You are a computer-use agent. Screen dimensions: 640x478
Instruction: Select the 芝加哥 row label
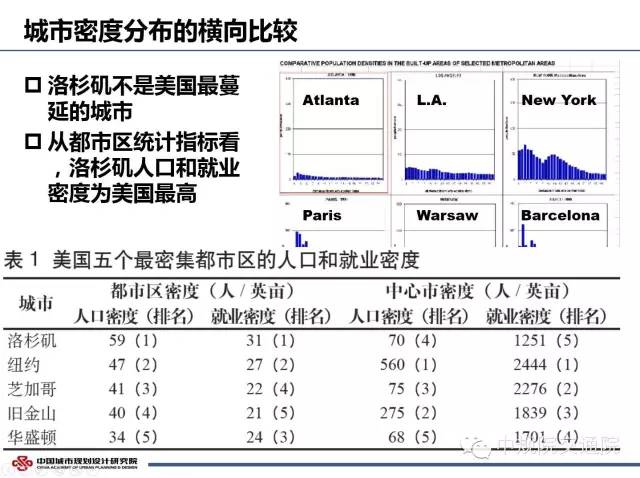pyautogui.click(x=32, y=389)
